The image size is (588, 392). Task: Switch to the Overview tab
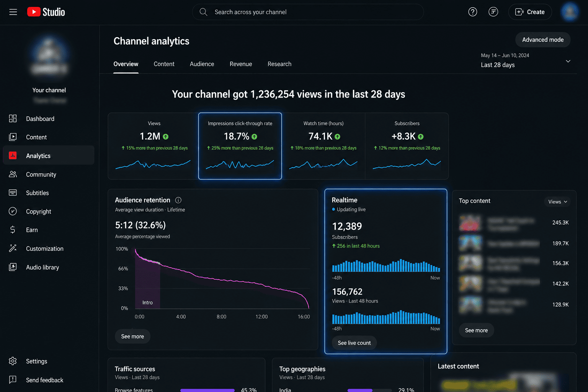pyautogui.click(x=126, y=64)
